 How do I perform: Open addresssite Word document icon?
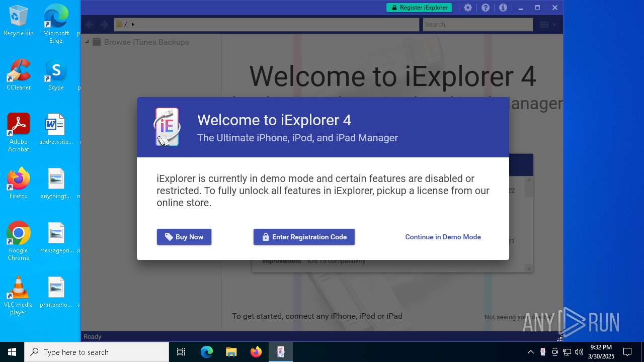pyautogui.click(x=56, y=129)
